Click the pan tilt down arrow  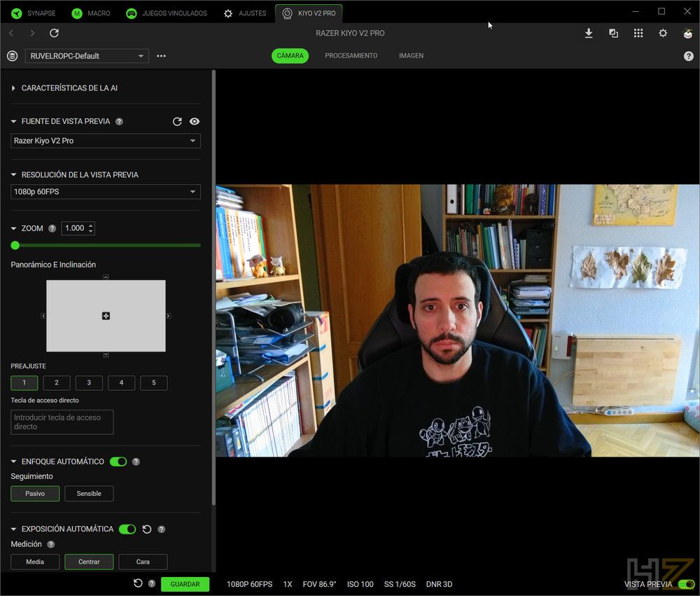click(x=106, y=355)
